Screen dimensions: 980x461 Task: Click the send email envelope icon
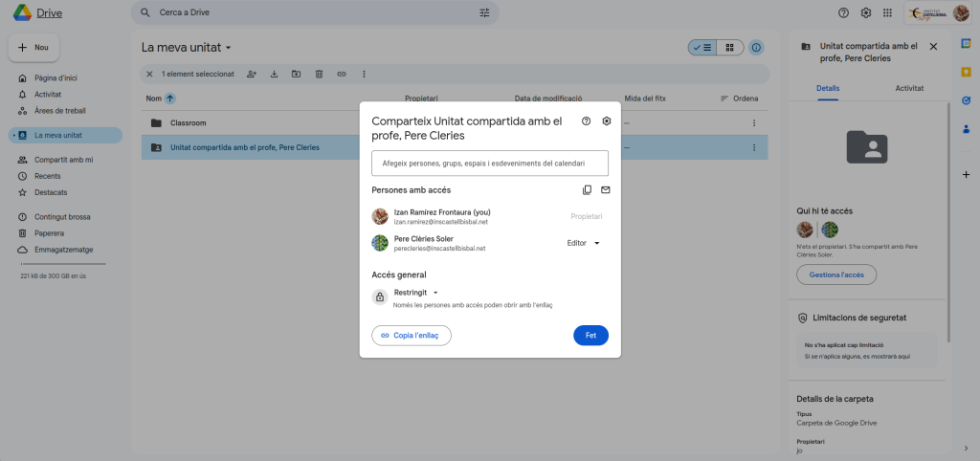(605, 190)
